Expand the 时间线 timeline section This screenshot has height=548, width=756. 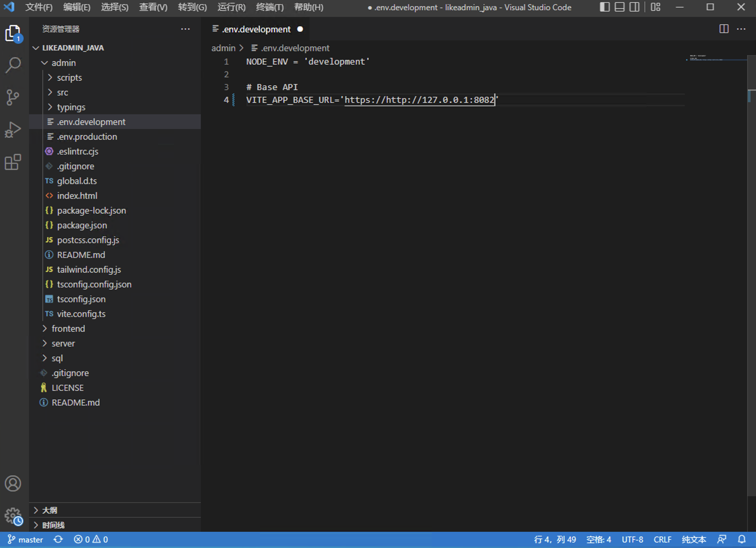click(115, 525)
